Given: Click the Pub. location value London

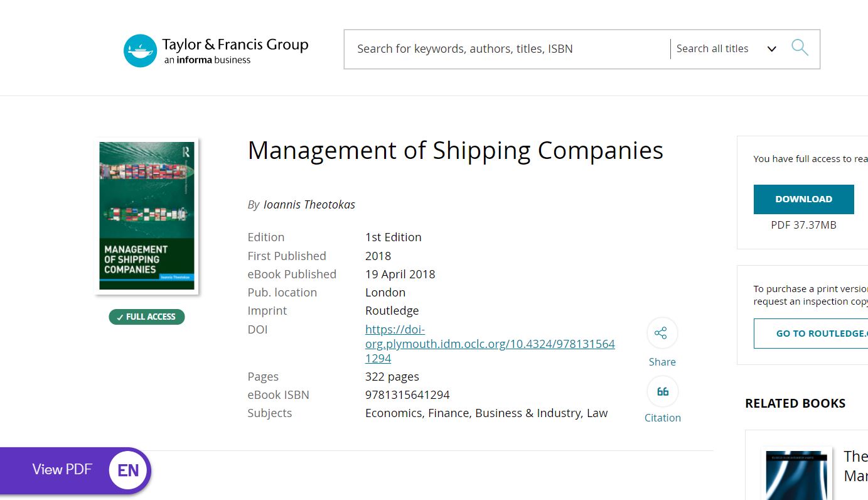Looking at the screenshot, I should point(385,293).
